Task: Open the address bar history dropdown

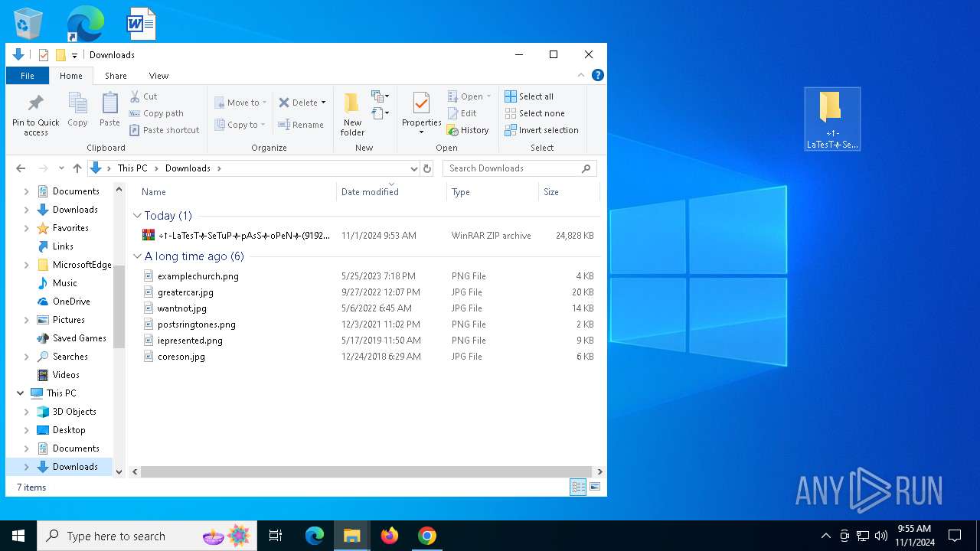Action: [413, 168]
